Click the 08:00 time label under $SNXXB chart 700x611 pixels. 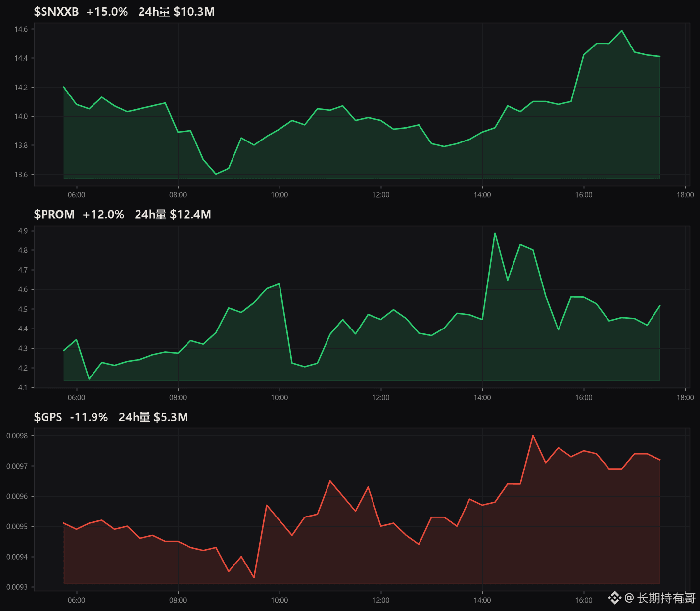(x=178, y=195)
